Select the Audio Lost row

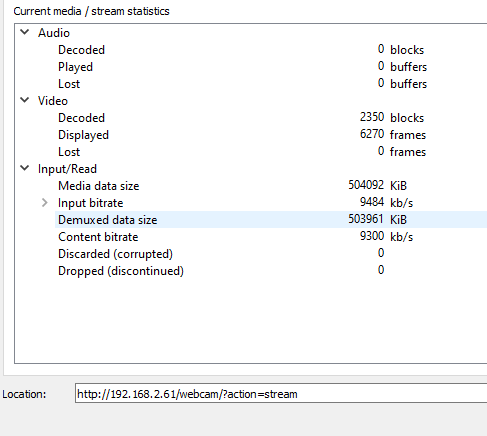(271, 84)
